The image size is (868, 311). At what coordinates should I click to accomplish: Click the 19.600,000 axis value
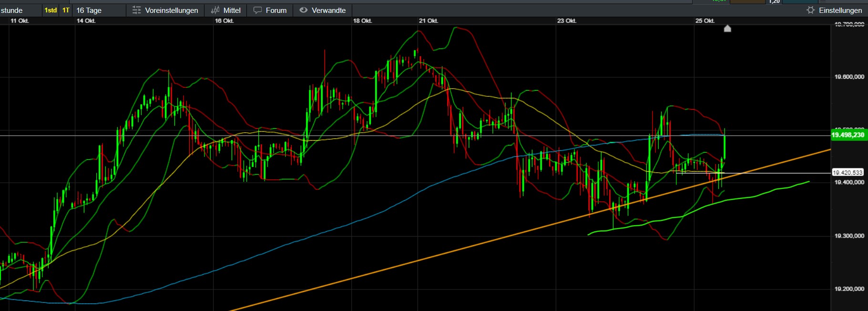point(849,77)
